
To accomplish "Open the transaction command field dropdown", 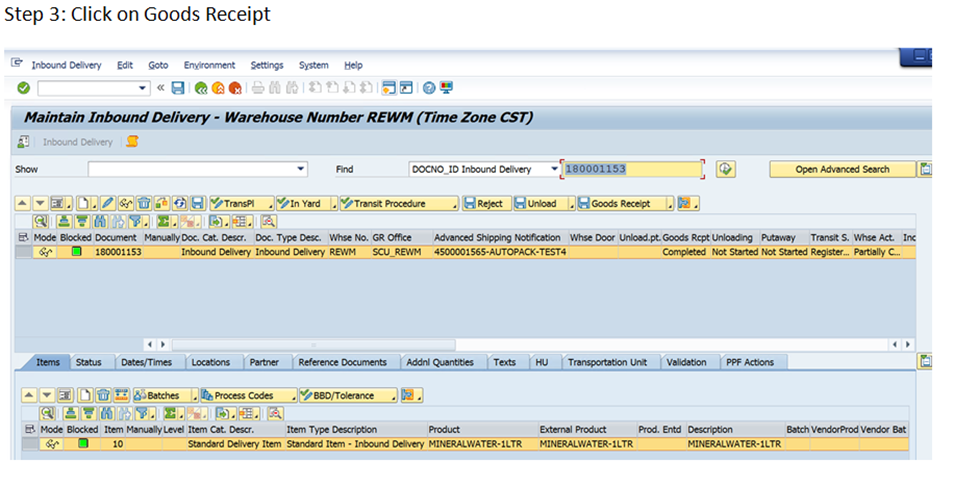I will point(142,88).
